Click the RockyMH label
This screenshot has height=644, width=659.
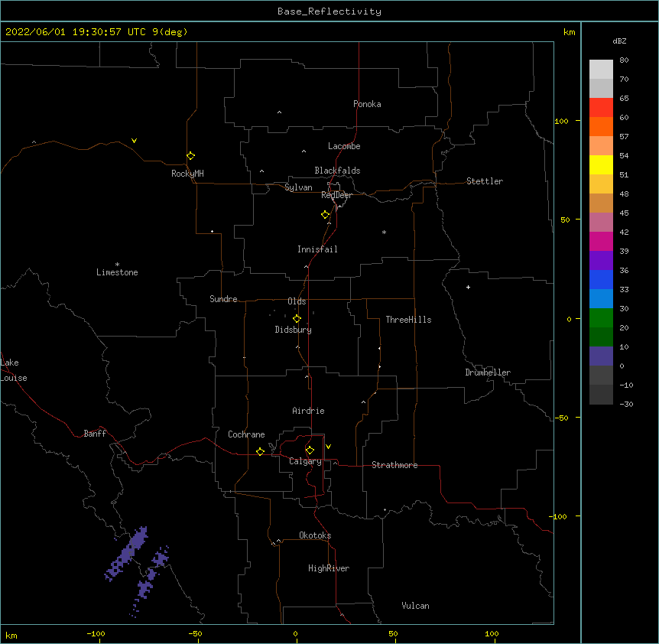tap(187, 174)
